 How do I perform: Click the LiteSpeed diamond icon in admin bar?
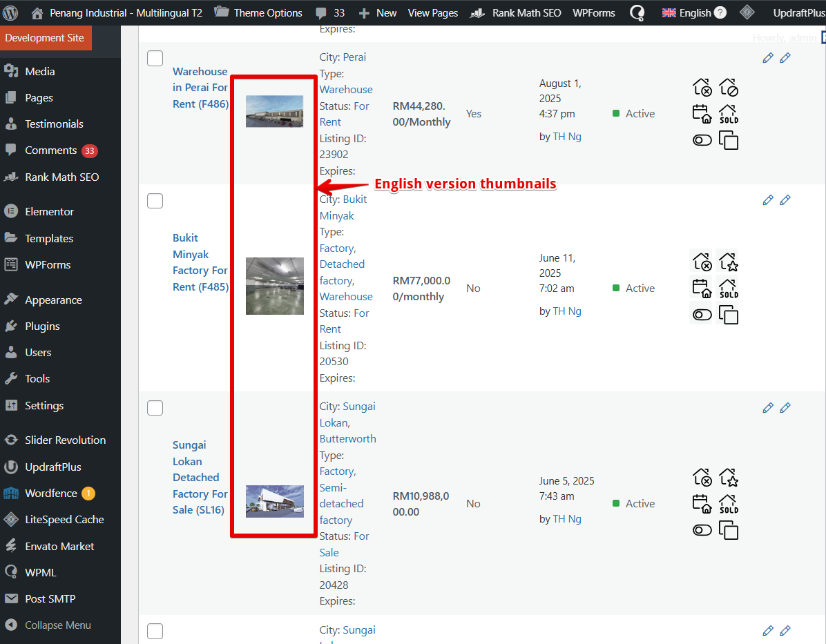(x=747, y=12)
